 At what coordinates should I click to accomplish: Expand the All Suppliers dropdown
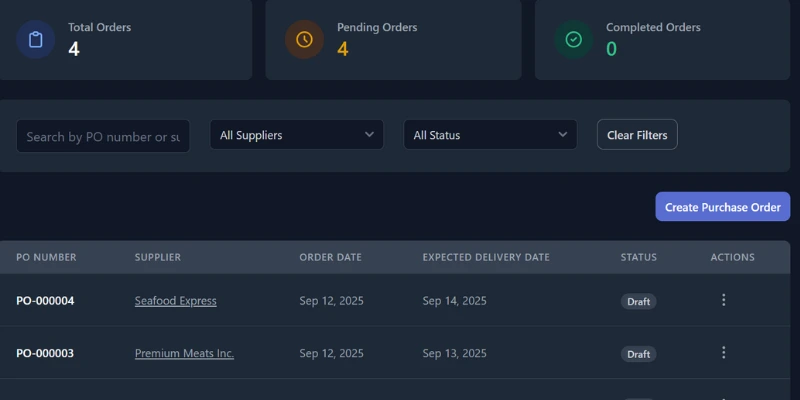click(297, 135)
